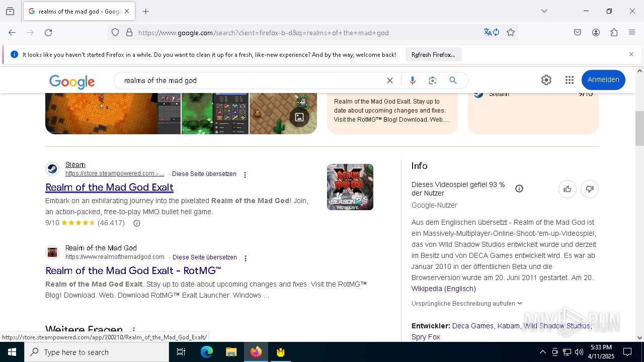Click Google search text field

[x=252, y=80]
